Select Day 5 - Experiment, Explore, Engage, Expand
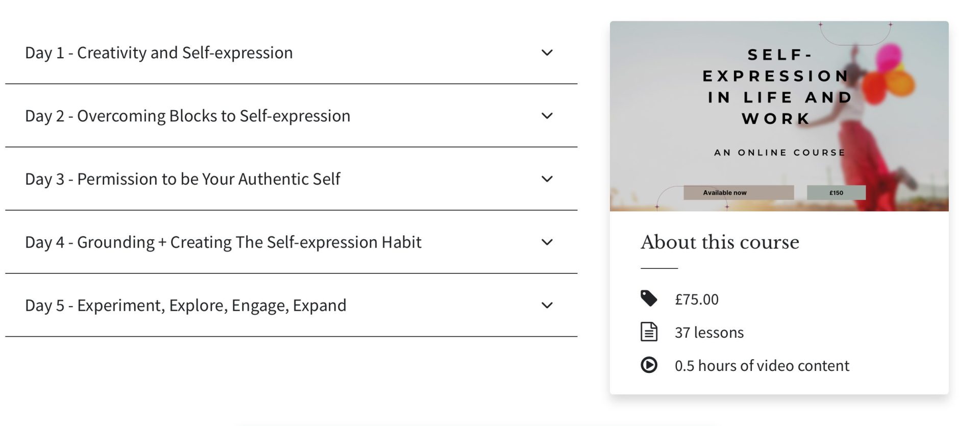The width and height of the screenshot is (980, 426). point(185,306)
